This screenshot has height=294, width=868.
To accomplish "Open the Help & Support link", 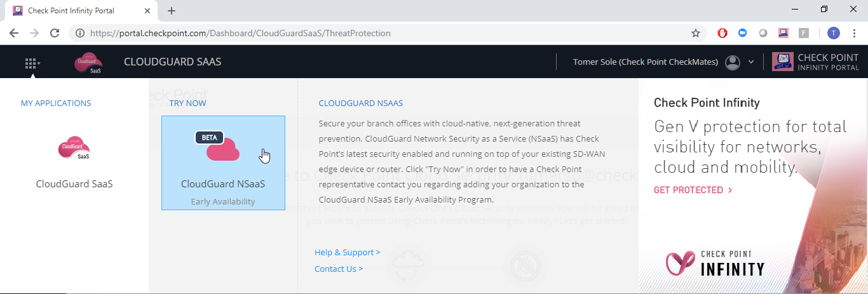I will point(348,252).
